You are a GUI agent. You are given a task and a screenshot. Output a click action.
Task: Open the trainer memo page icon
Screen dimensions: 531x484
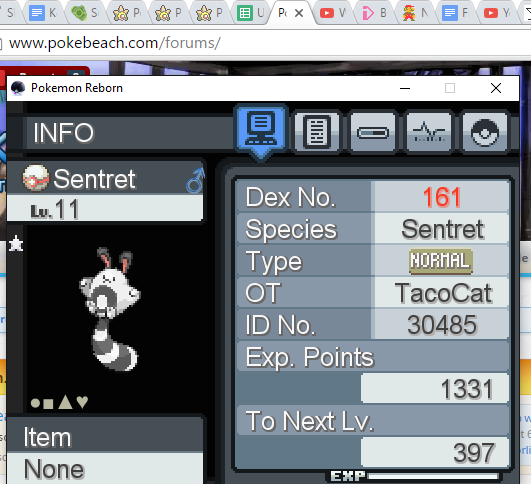point(317,132)
